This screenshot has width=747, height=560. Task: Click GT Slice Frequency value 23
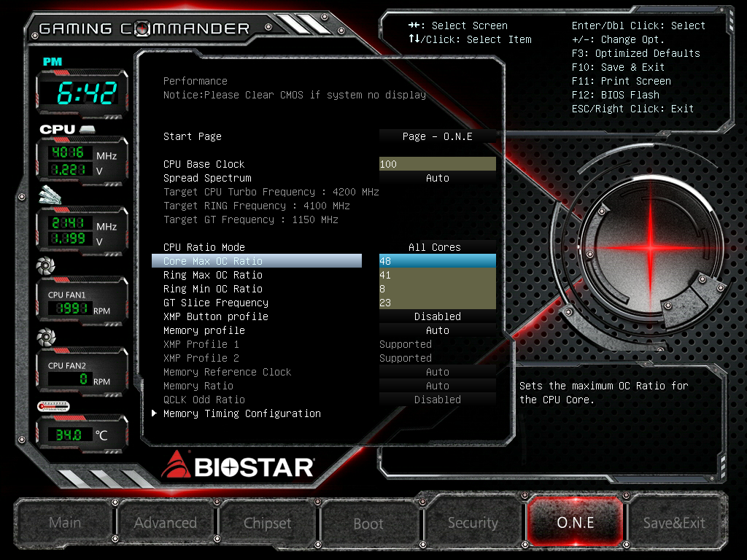coord(438,303)
